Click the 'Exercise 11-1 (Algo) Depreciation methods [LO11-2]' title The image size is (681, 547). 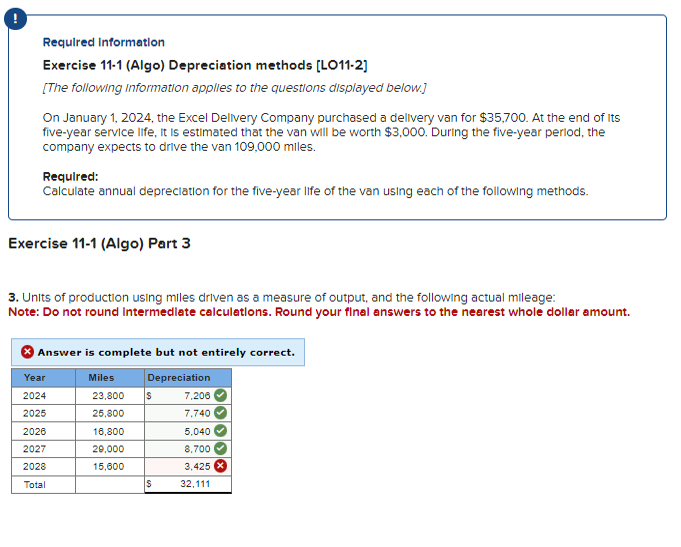tap(205, 65)
